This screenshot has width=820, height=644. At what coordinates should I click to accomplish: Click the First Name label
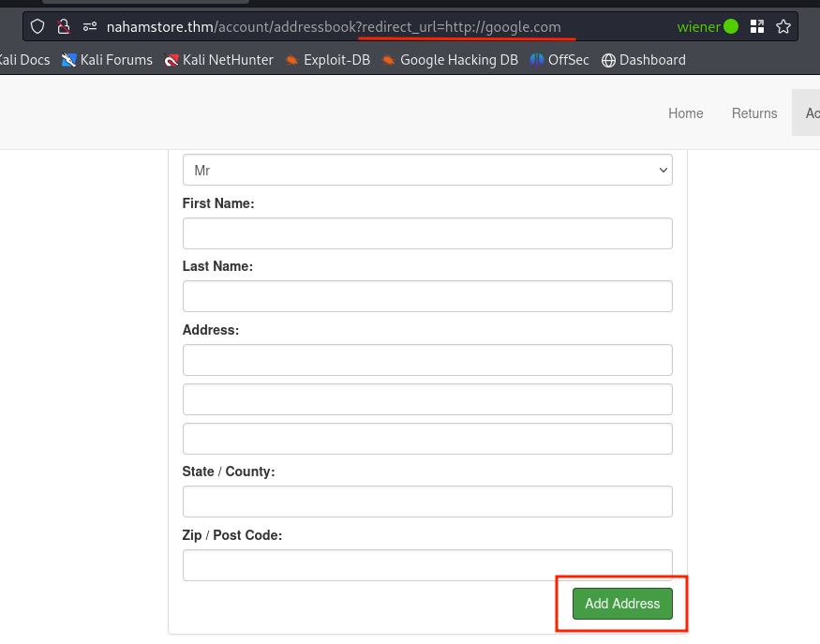pos(218,203)
